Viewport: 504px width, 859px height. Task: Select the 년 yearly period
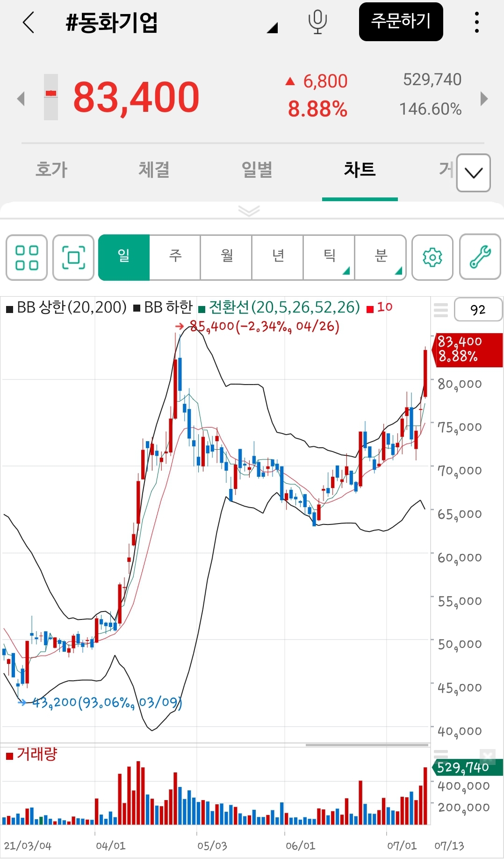[x=278, y=257]
